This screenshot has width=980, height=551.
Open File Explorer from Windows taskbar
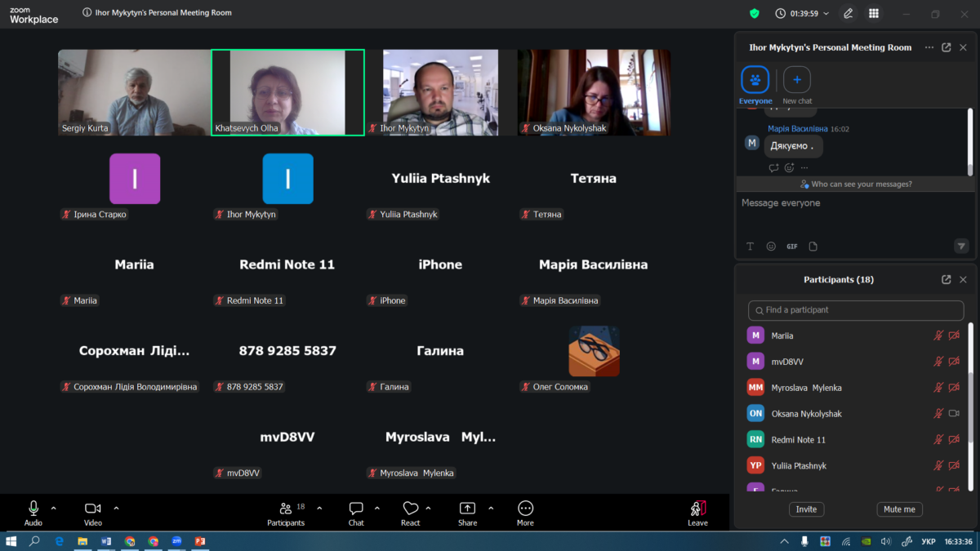[x=82, y=541]
